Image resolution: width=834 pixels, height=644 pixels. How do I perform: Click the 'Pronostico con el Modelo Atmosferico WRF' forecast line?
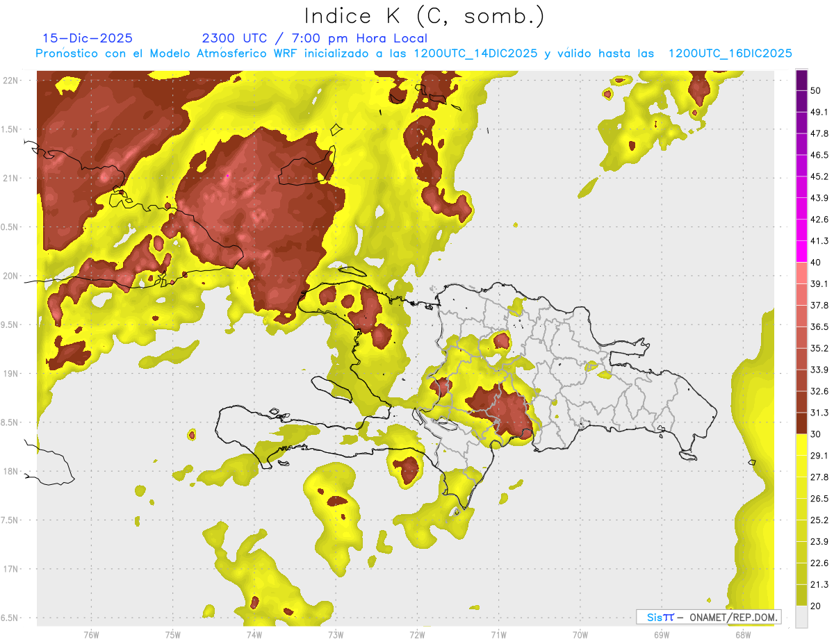click(414, 53)
